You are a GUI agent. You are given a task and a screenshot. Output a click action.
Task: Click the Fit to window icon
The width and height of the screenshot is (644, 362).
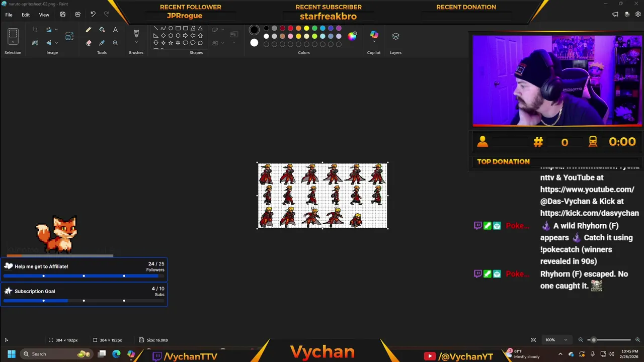[534, 340]
